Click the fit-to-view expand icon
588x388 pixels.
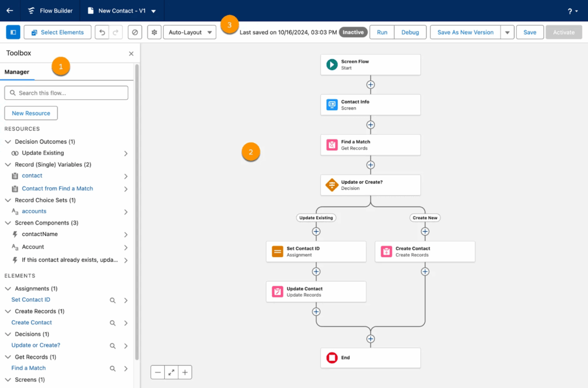click(171, 373)
